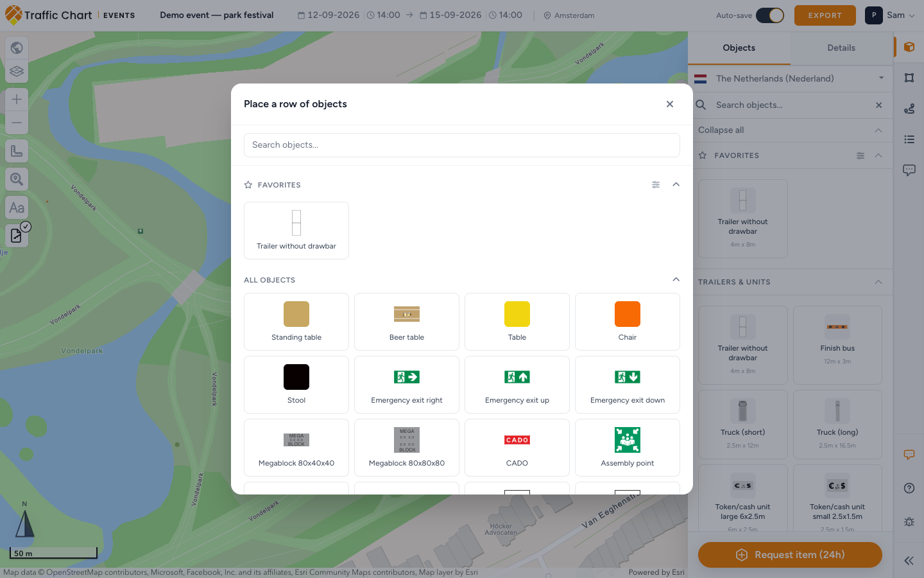Select Emergency exit right object
924x578 pixels.
click(x=407, y=385)
